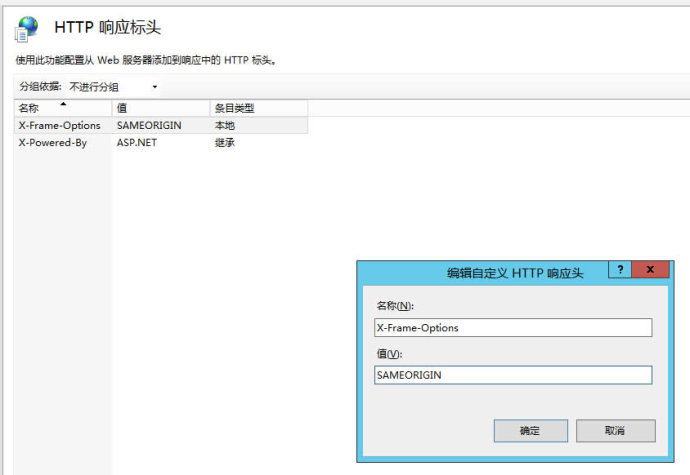Screen dimensions: 690x475
Task: Click the 本地 entry type cell
Action: (225, 125)
